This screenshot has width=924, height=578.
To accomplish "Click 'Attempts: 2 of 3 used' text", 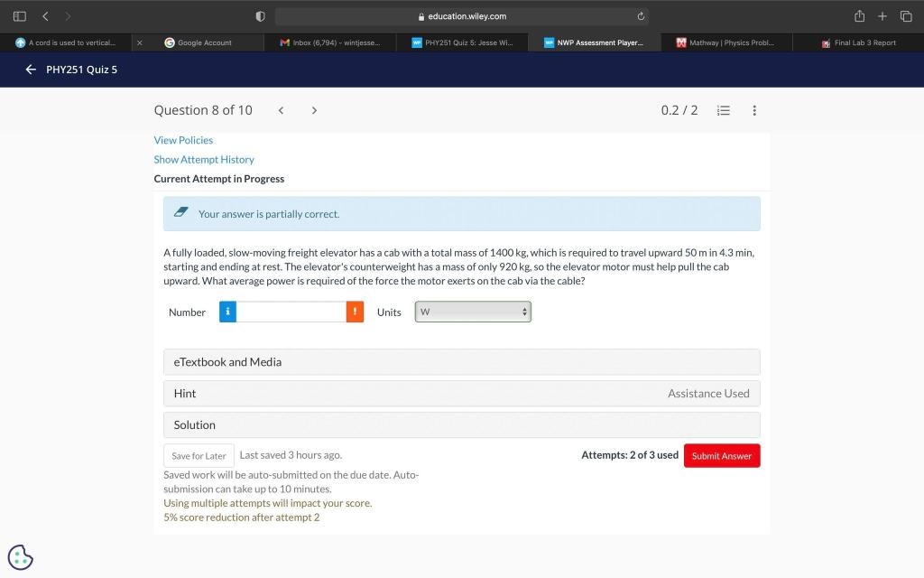I will [x=629, y=455].
